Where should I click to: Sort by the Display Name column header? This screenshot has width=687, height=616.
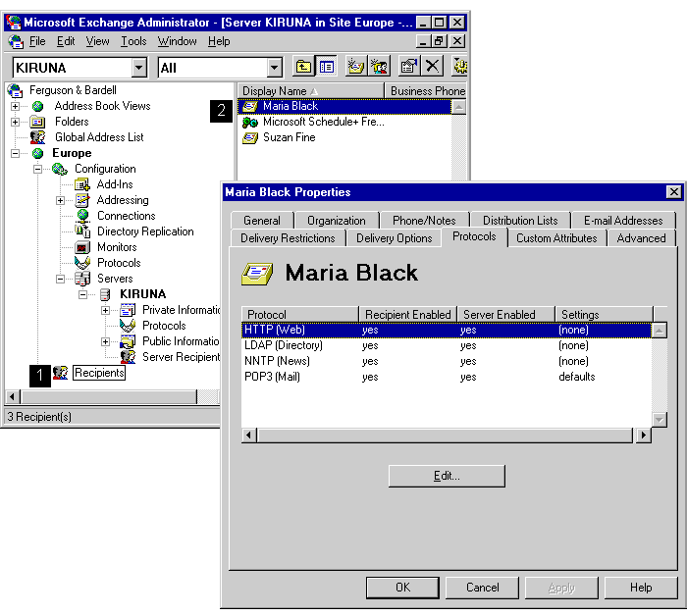point(311,91)
